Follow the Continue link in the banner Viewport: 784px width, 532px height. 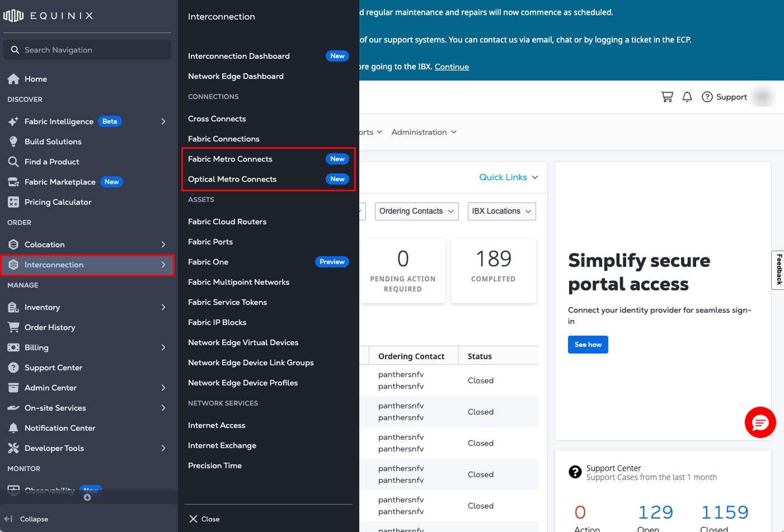pyautogui.click(x=452, y=67)
